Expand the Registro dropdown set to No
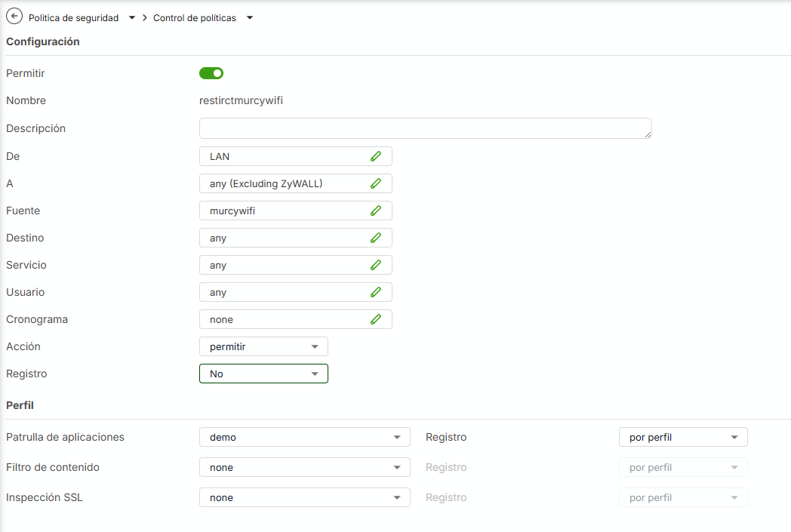 [263, 374]
